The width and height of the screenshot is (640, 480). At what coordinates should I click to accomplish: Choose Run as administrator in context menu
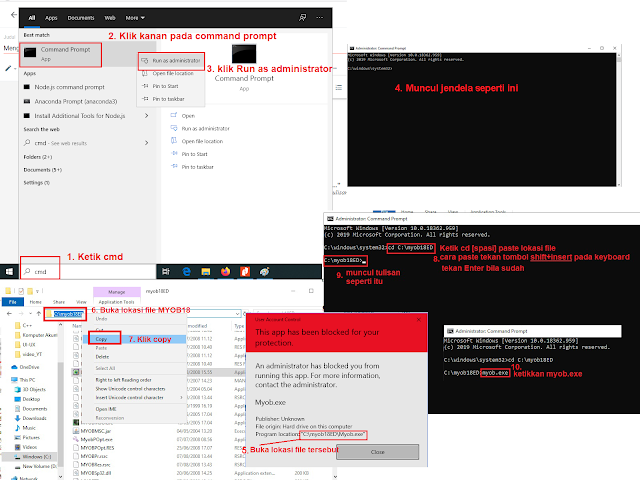[171, 60]
